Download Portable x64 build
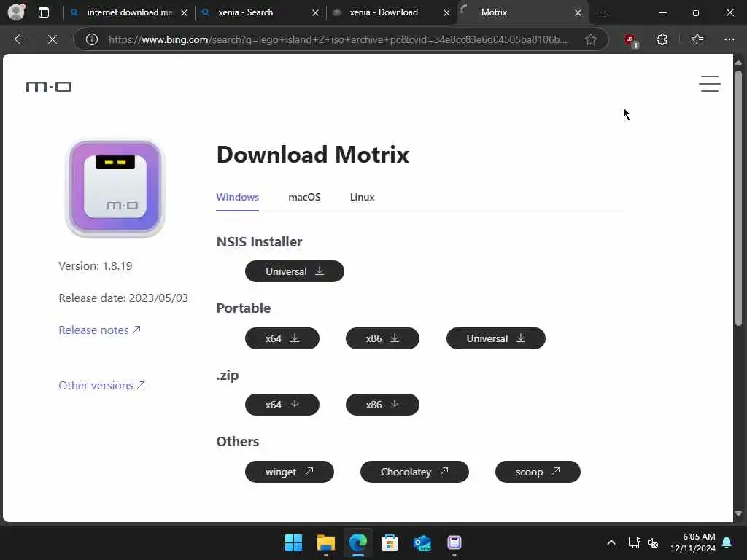747x560 pixels. pos(282,338)
